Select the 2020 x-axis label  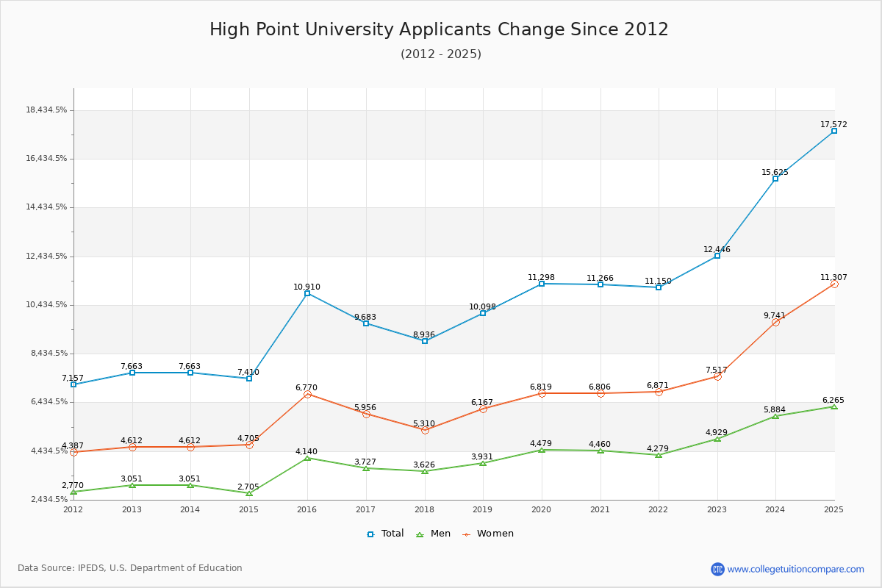pos(542,508)
